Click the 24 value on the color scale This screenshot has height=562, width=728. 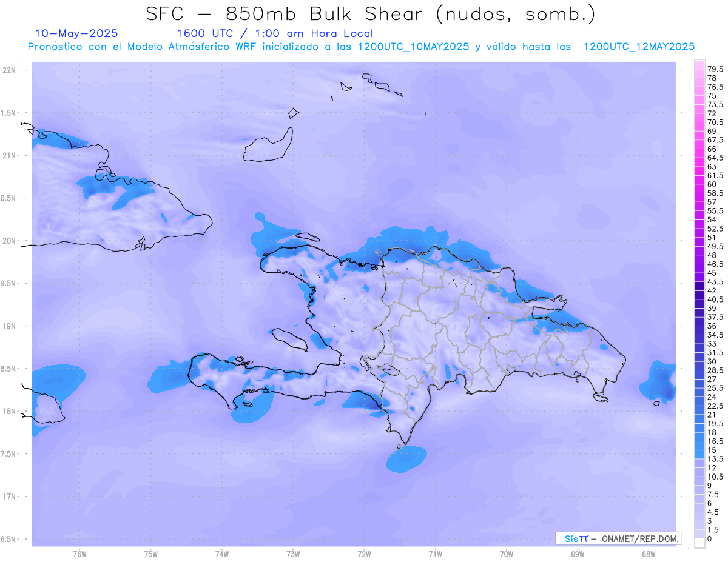[712, 396]
